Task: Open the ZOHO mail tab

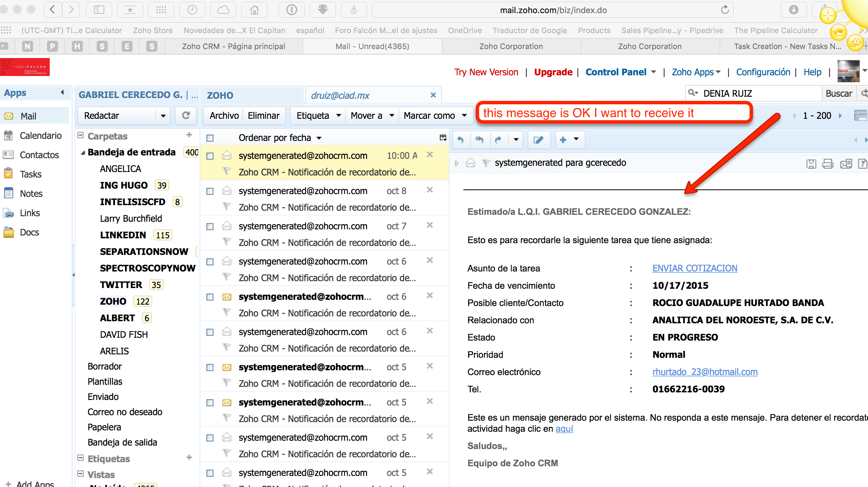Action: point(252,95)
